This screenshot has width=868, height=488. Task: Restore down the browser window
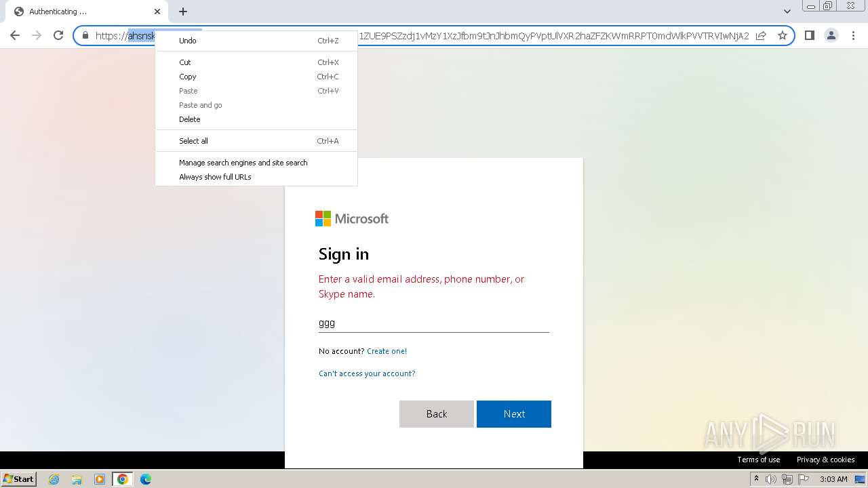(x=828, y=6)
